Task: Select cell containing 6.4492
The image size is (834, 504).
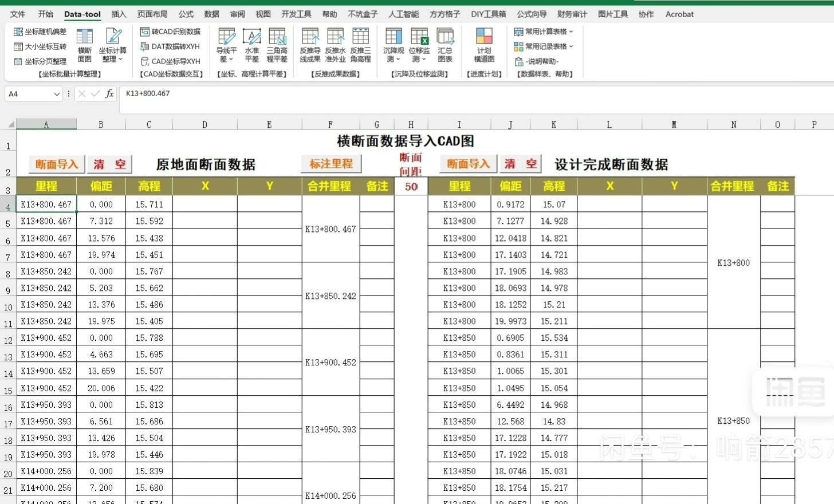Action: pyautogui.click(x=510, y=405)
